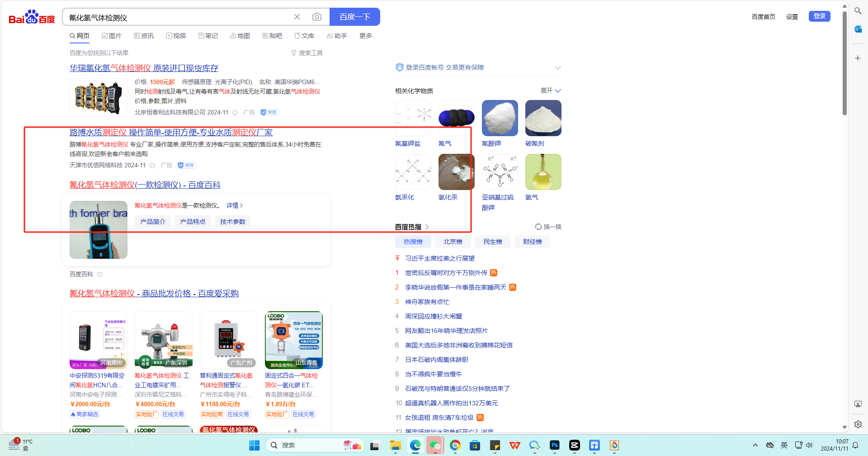Click the Baidu logo

coord(32,17)
